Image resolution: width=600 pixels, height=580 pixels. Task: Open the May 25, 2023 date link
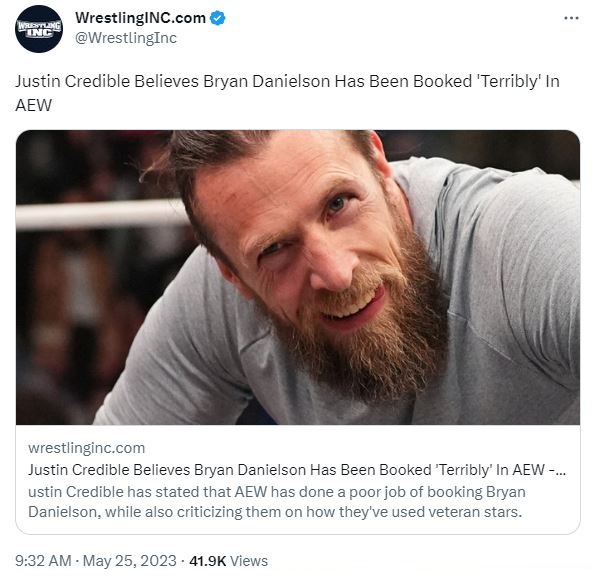click(130, 561)
